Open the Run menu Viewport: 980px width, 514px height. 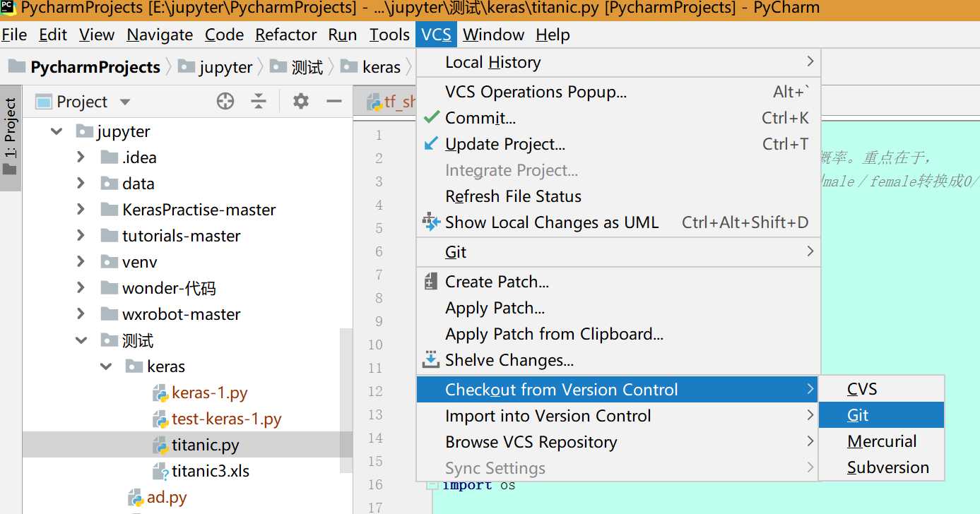coord(343,35)
